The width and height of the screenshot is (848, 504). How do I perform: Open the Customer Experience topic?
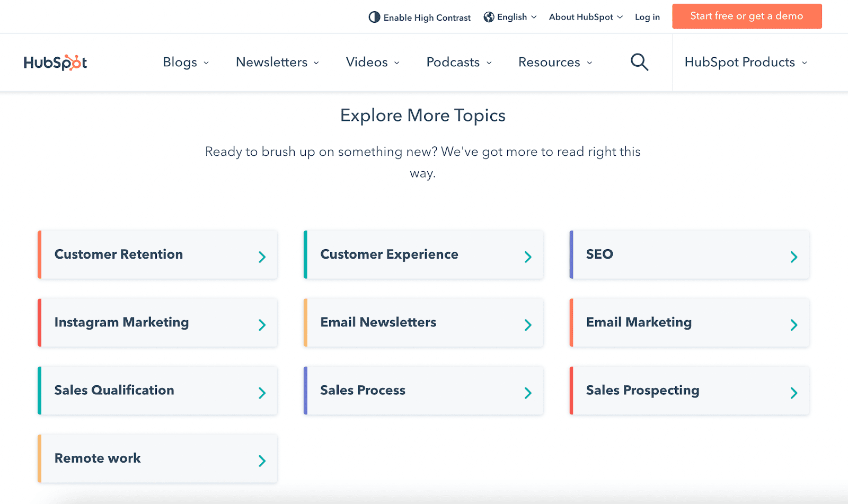coord(423,254)
